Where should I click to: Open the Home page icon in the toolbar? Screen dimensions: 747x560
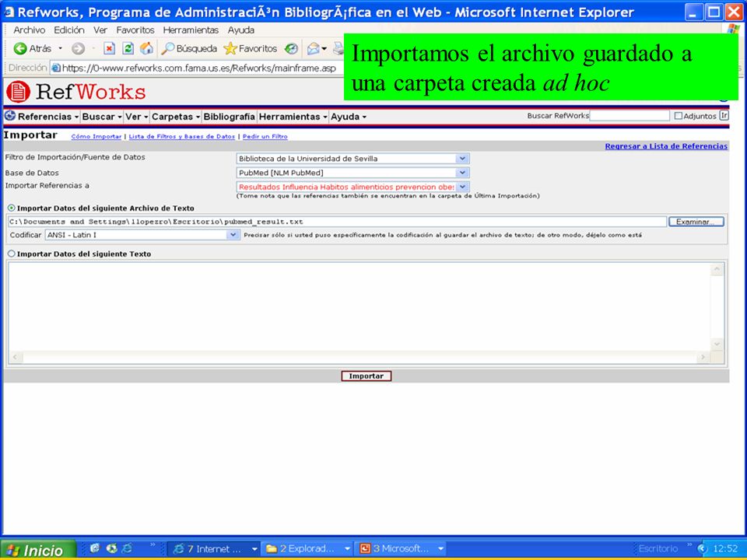[147, 48]
